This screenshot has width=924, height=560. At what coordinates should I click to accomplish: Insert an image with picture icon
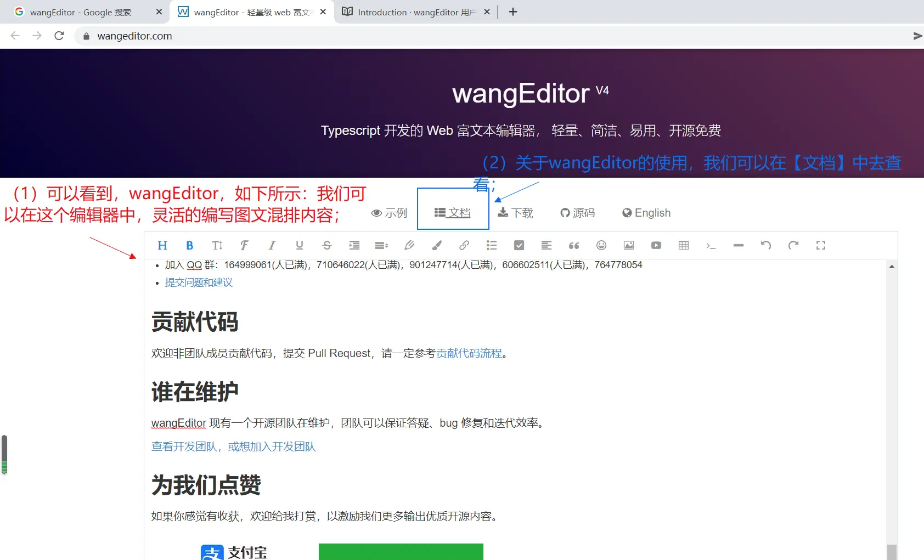629,245
